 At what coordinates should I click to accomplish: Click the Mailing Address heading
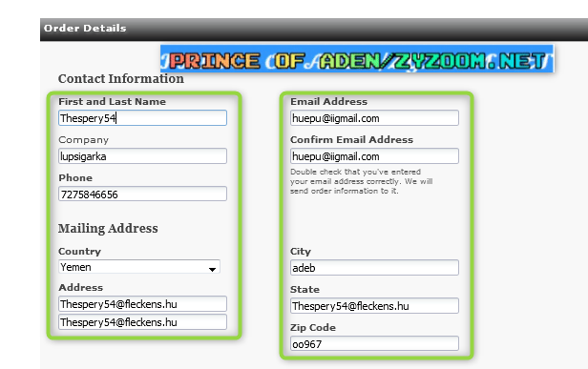[108, 228]
